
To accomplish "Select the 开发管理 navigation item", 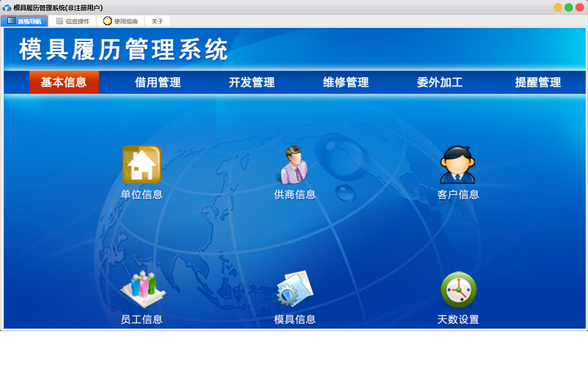I will (x=252, y=82).
